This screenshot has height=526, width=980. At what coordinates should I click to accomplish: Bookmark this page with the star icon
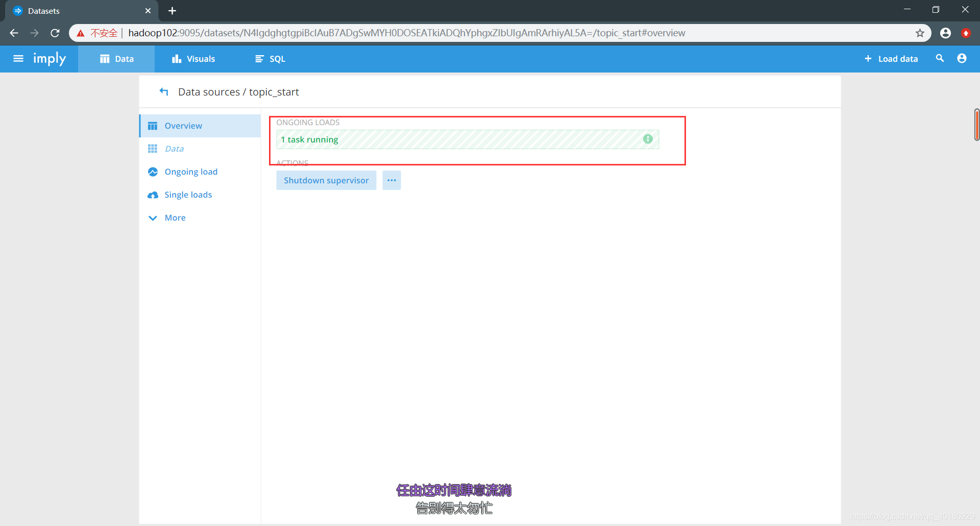[x=920, y=33]
